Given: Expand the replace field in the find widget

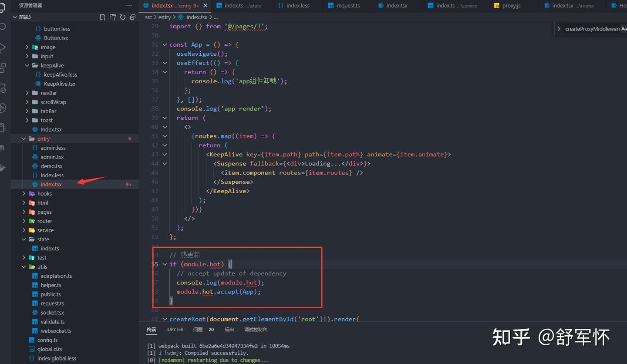Looking at the screenshot, I should (x=559, y=29).
